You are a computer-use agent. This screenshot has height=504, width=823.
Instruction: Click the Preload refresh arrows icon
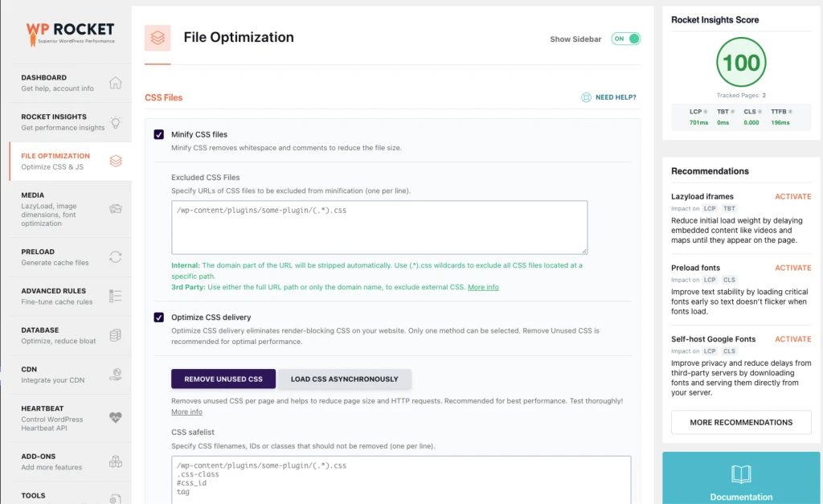(x=116, y=256)
